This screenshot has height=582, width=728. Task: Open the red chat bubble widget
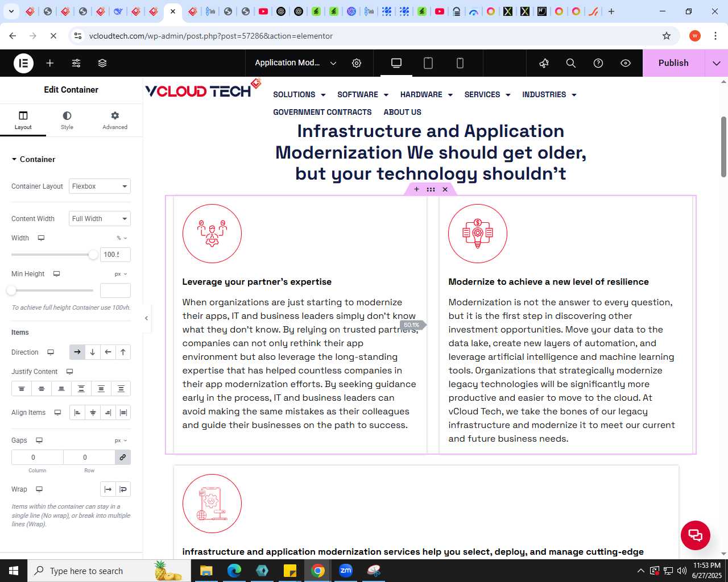click(x=696, y=535)
